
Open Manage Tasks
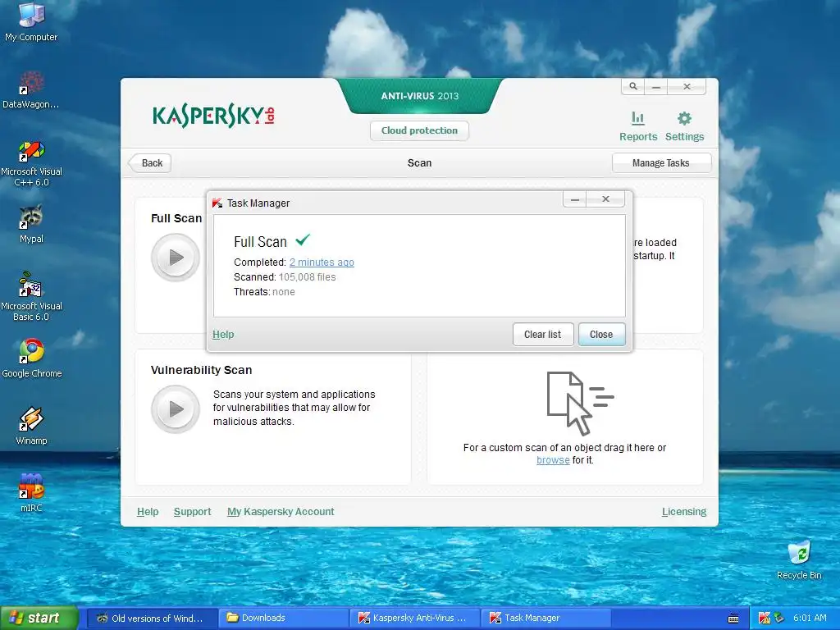(661, 163)
